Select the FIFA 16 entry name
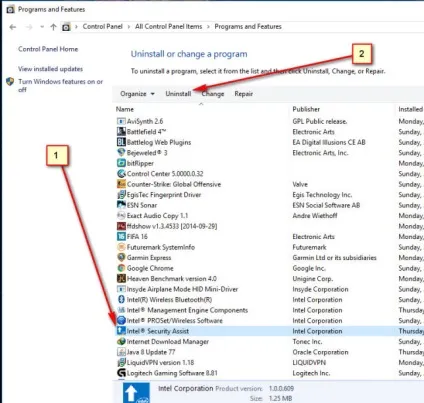 (137, 237)
